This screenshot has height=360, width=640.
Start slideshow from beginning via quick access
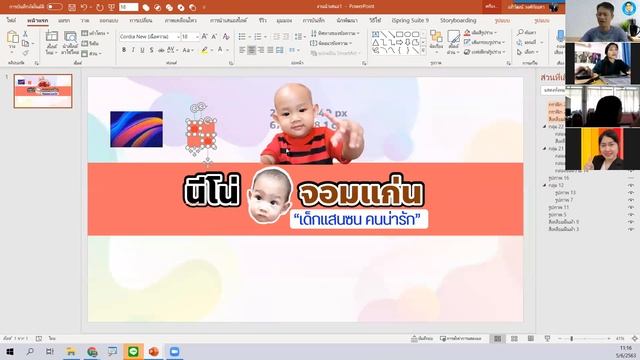(111, 7)
